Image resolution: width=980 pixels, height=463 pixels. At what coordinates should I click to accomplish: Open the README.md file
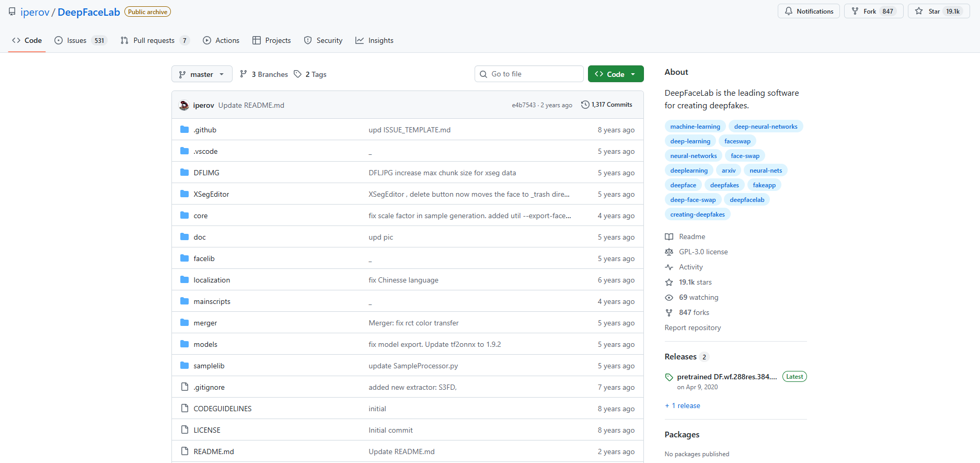214,451
